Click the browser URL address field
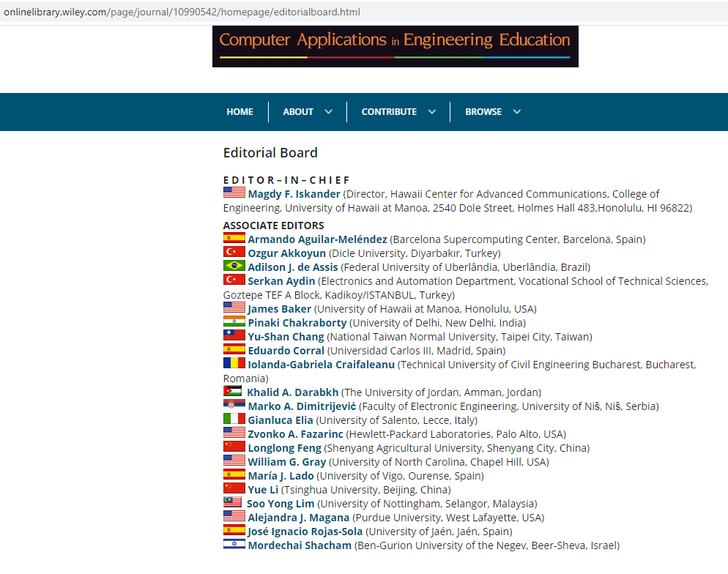728x574 pixels. click(293, 12)
